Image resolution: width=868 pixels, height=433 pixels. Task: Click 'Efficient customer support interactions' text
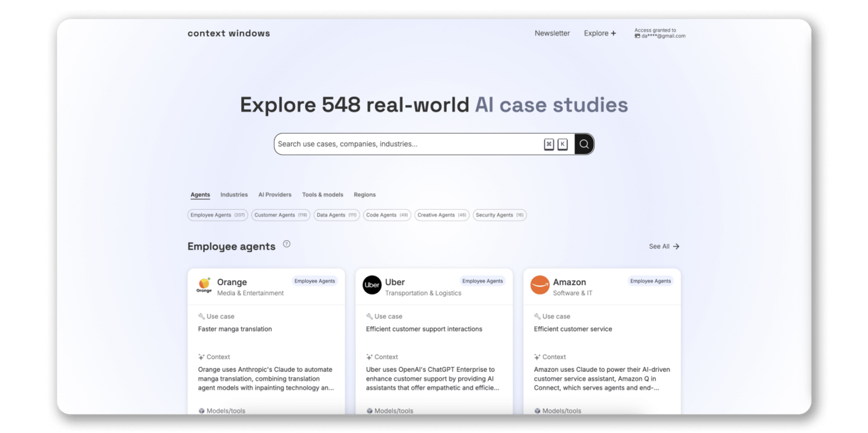pos(424,329)
